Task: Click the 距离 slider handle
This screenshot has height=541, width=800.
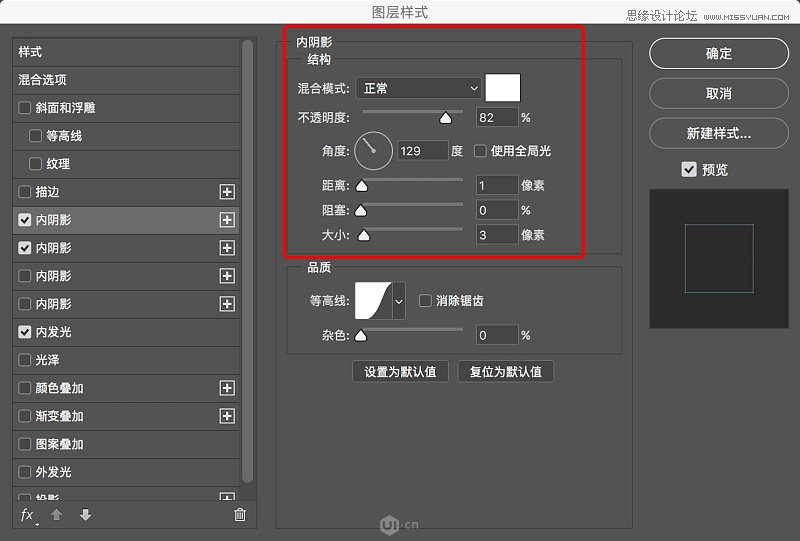Action: point(362,186)
